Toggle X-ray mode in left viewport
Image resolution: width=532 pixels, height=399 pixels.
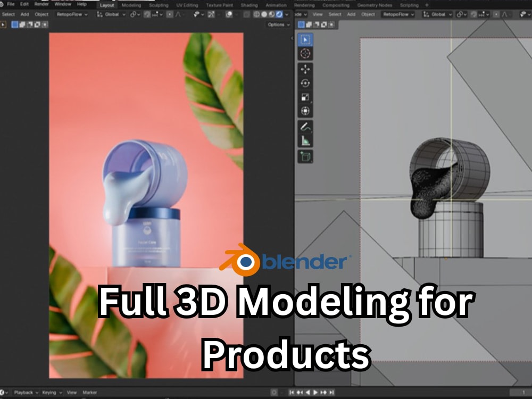click(x=247, y=14)
